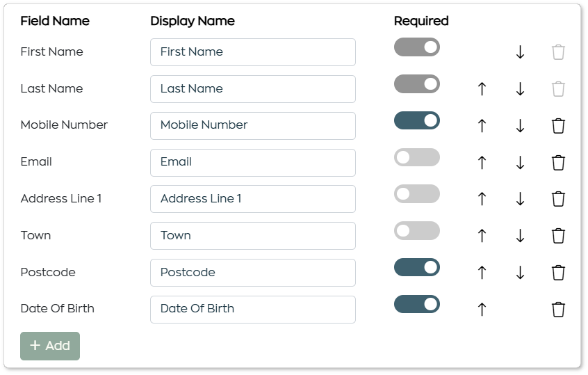Move Date Of Birth field up
The image size is (588, 375).
482,310
